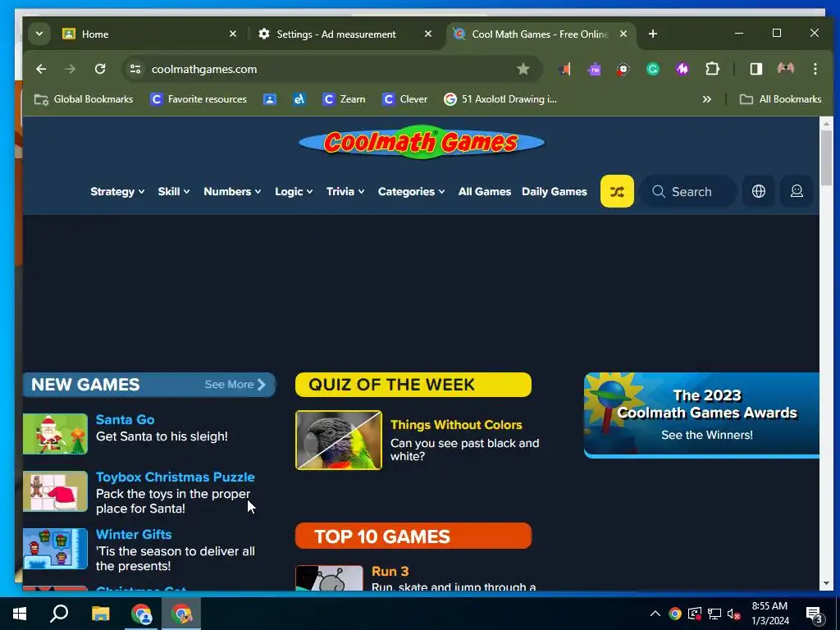Image resolution: width=840 pixels, height=630 pixels.
Task: Click the parrot quiz thumbnail
Action: pos(339,440)
